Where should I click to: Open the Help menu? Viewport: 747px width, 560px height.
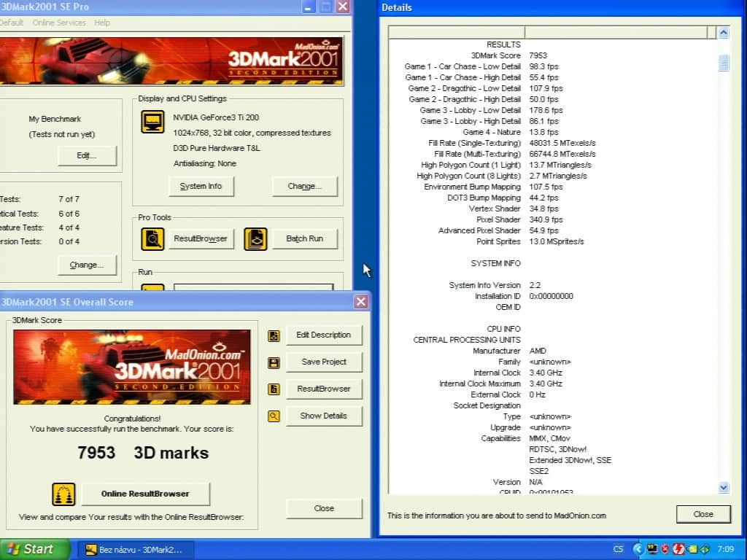(102, 23)
